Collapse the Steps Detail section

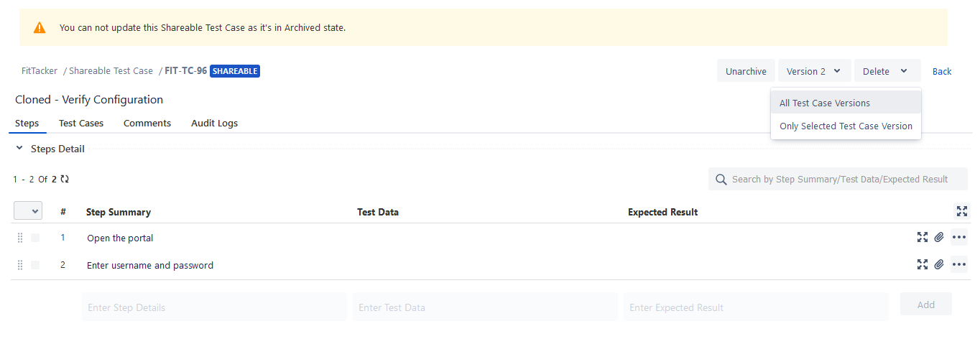(19, 149)
